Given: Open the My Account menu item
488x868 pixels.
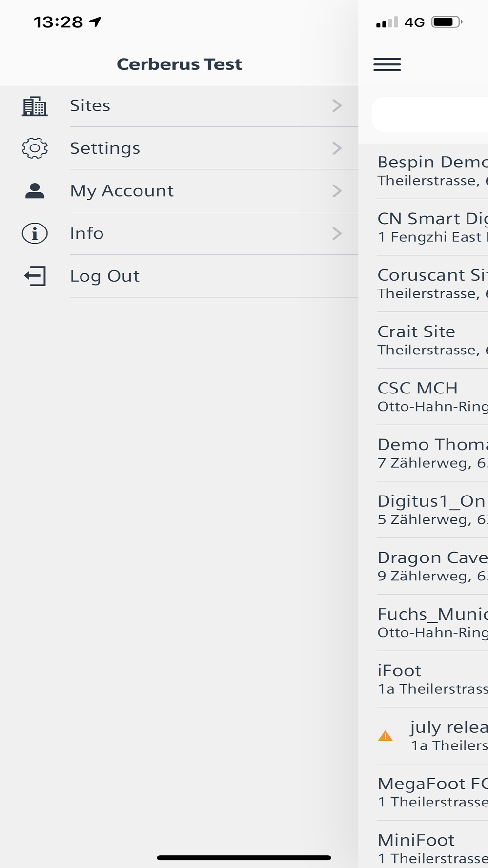Looking at the screenshot, I should [179, 191].
